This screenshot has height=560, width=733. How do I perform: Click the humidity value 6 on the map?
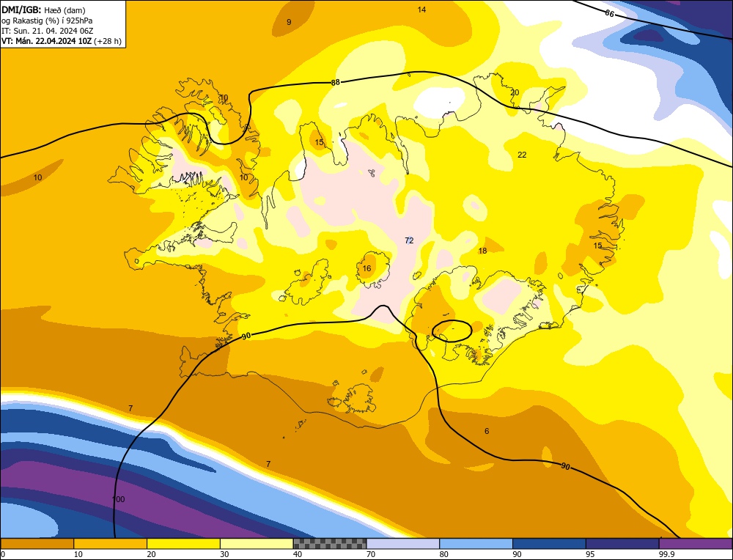[x=487, y=431]
